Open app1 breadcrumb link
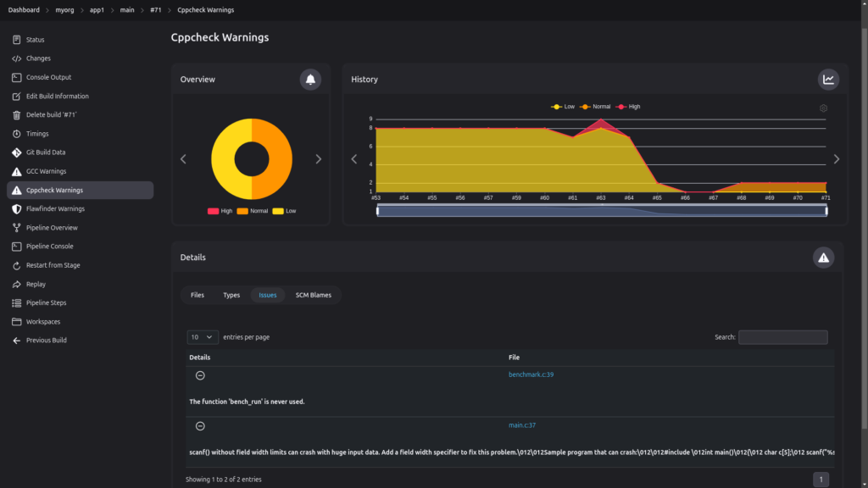 click(x=97, y=10)
